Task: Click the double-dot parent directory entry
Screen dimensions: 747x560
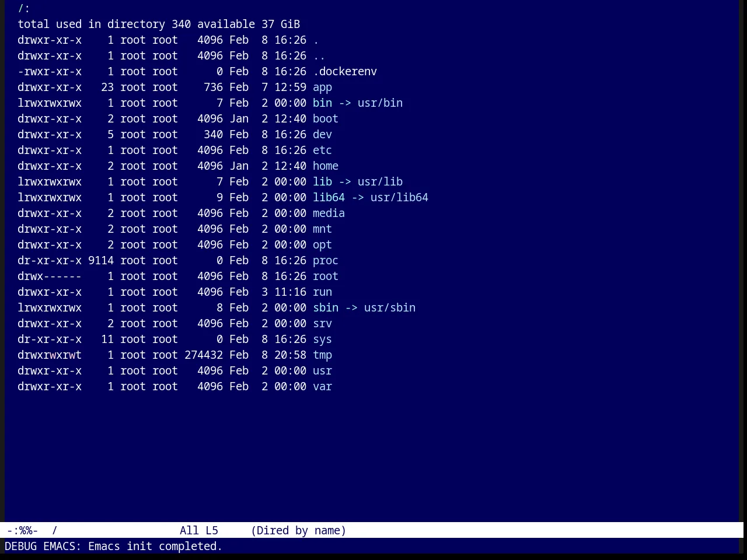Action: 319,56
